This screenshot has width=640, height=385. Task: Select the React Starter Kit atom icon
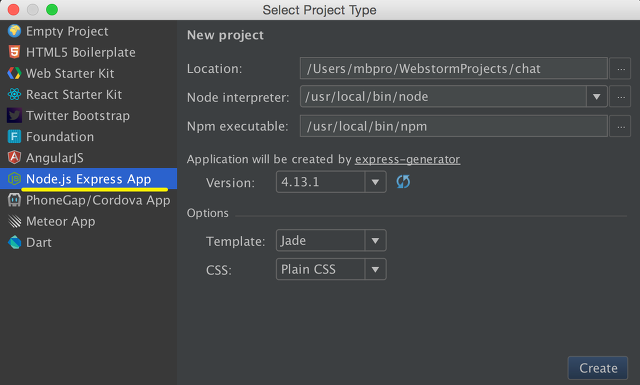pos(14,94)
